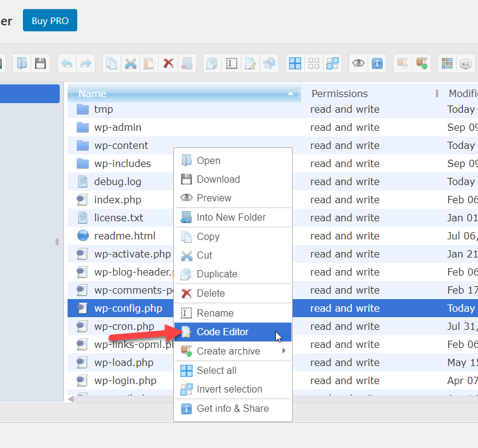The height and width of the screenshot is (448, 478).
Task: Choose Invert selection from the context menu
Action: pyautogui.click(x=233, y=390)
